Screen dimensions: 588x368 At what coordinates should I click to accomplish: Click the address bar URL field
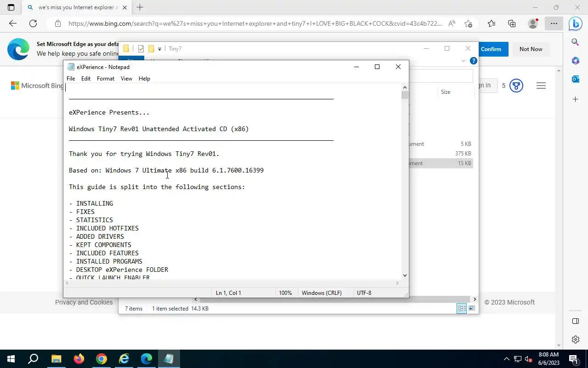pyautogui.click(x=255, y=23)
